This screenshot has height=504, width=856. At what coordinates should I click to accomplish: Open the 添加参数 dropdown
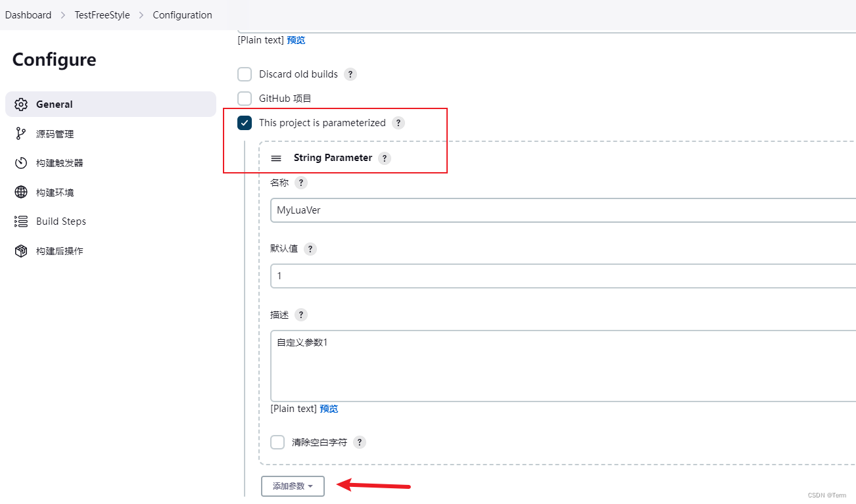pos(293,486)
